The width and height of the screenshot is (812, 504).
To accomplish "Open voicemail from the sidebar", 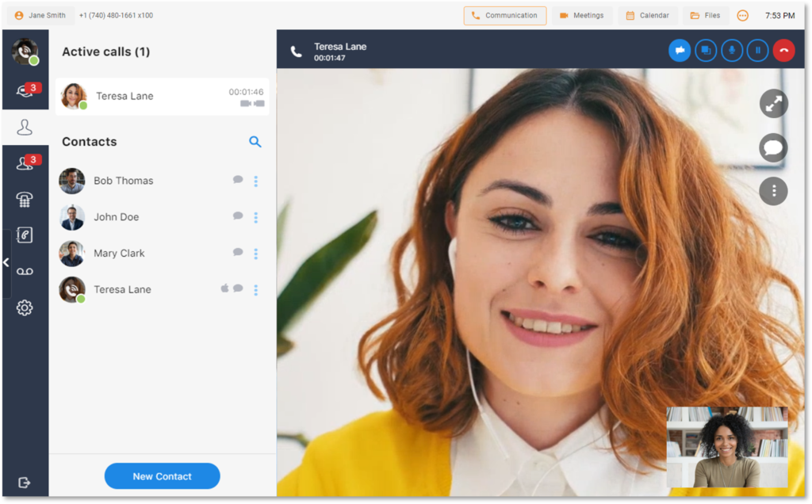I will (24, 271).
